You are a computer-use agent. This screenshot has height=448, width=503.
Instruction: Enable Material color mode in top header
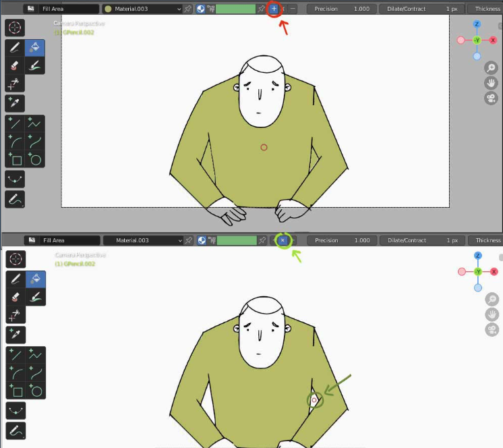click(200, 9)
